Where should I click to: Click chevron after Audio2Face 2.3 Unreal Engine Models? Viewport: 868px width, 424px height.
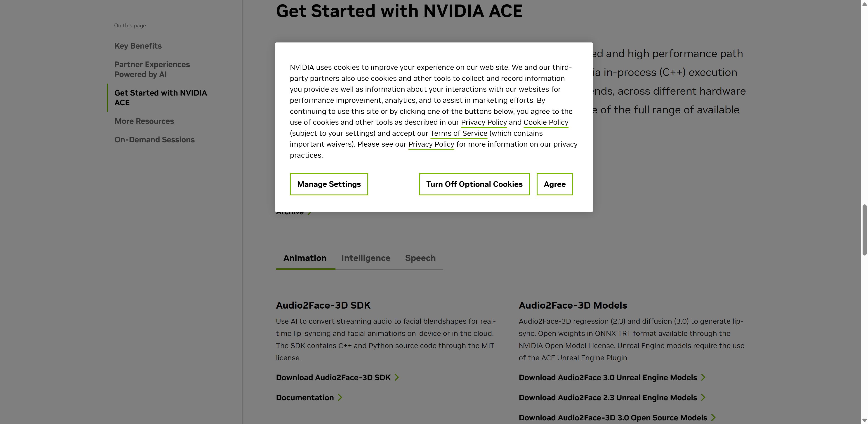(x=703, y=398)
